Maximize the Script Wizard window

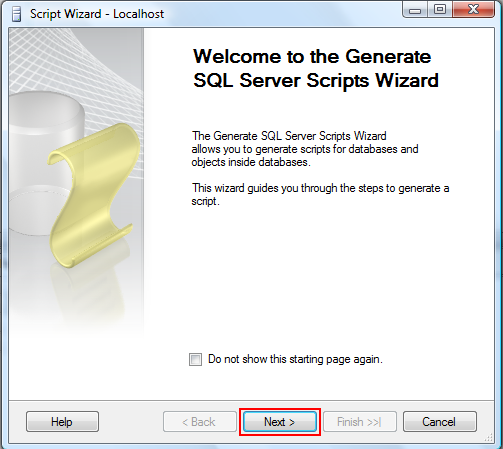point(440,9)
